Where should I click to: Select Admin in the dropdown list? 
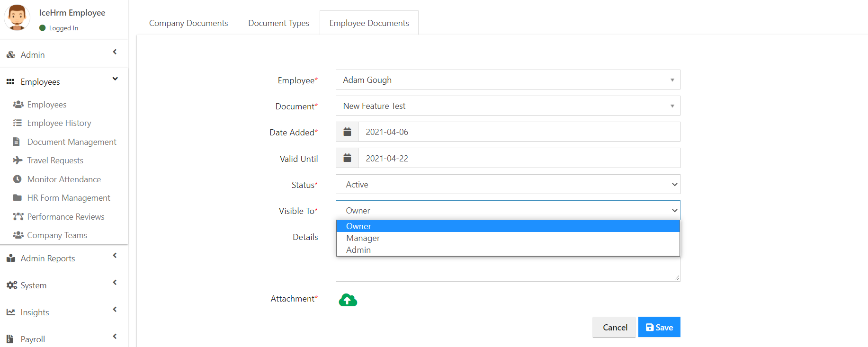[508, 250]
